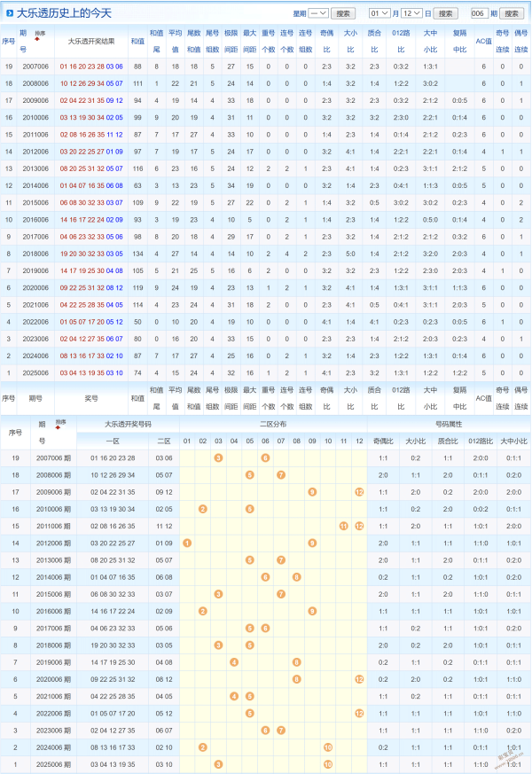Open the month dropdown showing 01
This screenshot has height=774, width=532.
pos(379,13)
